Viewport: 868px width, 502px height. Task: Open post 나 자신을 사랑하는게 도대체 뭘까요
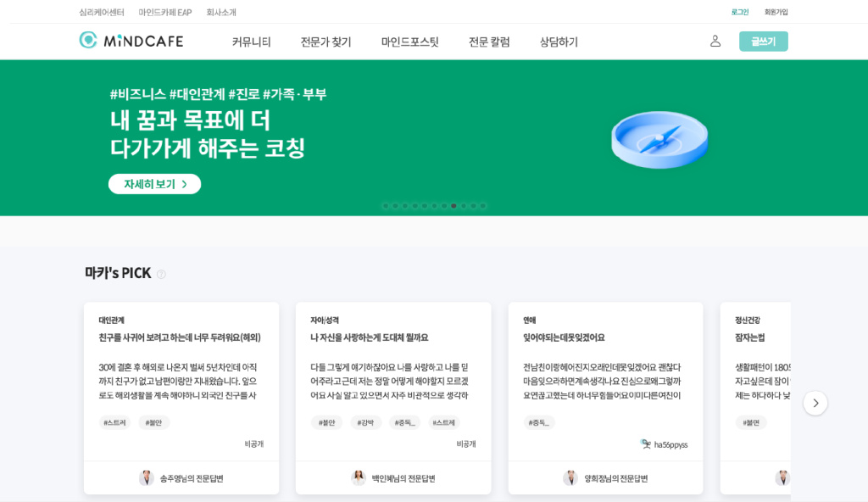[370, 337]
